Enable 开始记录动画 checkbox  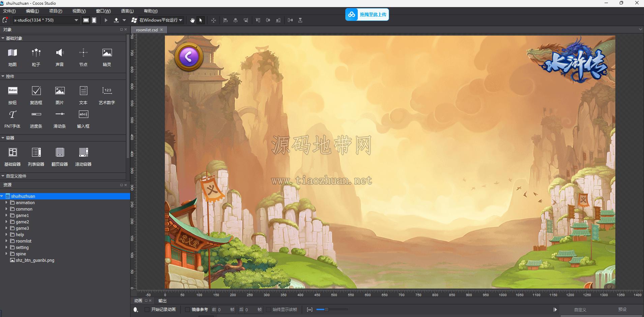point(147,310)
